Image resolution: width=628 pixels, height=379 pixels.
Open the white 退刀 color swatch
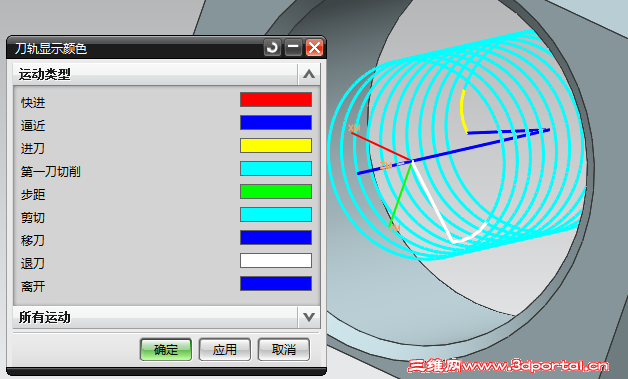(x=276, y=260)
